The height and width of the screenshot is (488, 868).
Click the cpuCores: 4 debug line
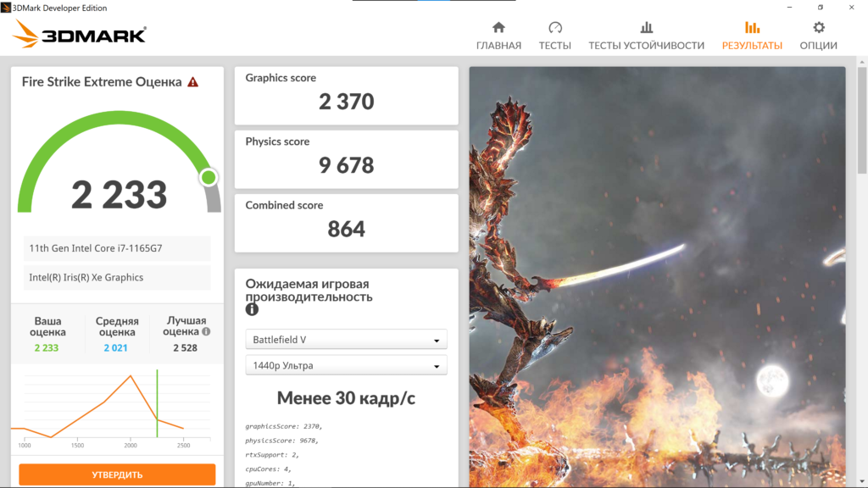pos(268,469)
